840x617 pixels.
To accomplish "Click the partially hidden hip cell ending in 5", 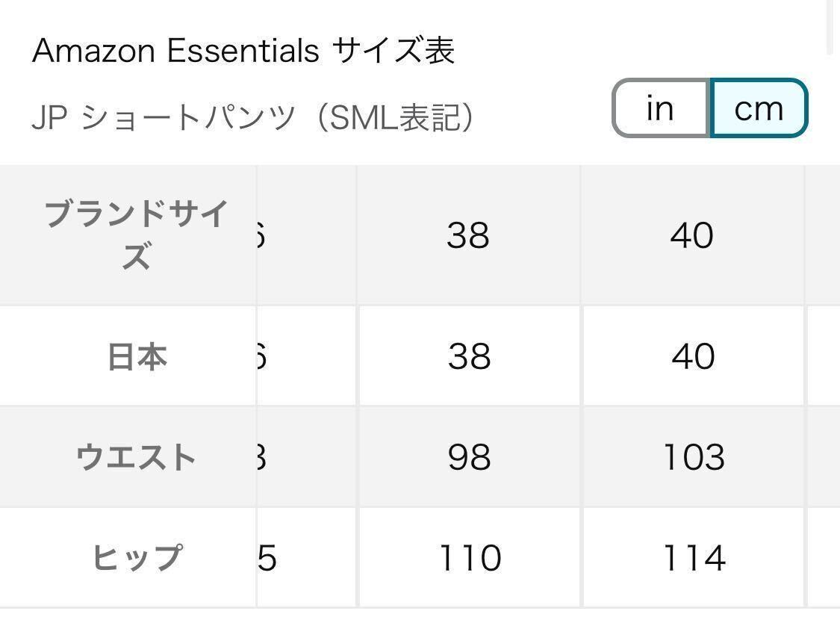I will click(x=306, y=557).
